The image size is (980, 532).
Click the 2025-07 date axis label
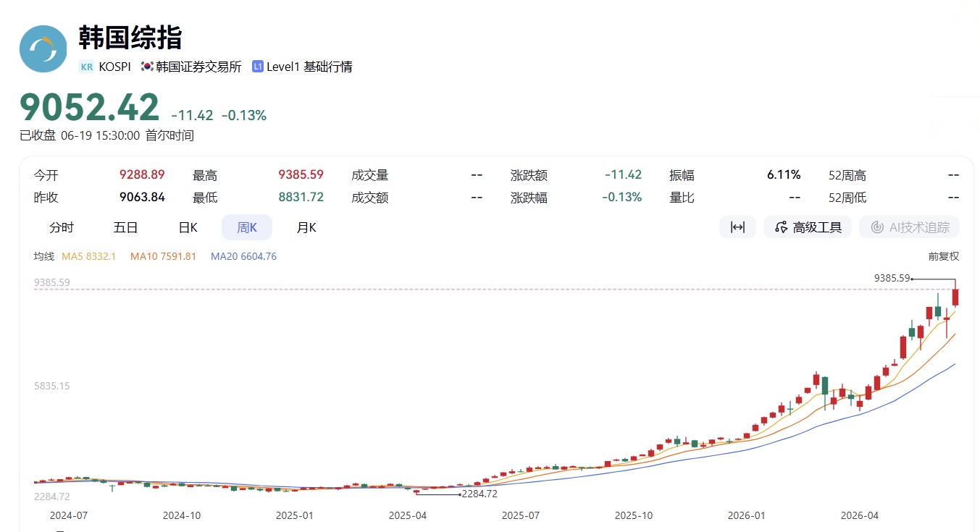pos(521,515)
